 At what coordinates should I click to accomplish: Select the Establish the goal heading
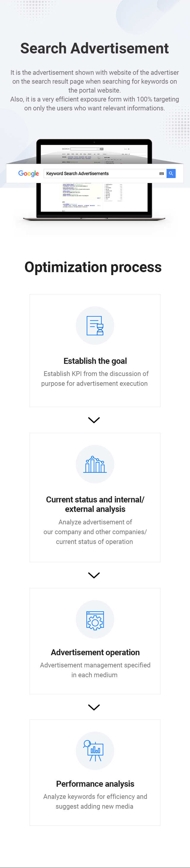point(95,361)
